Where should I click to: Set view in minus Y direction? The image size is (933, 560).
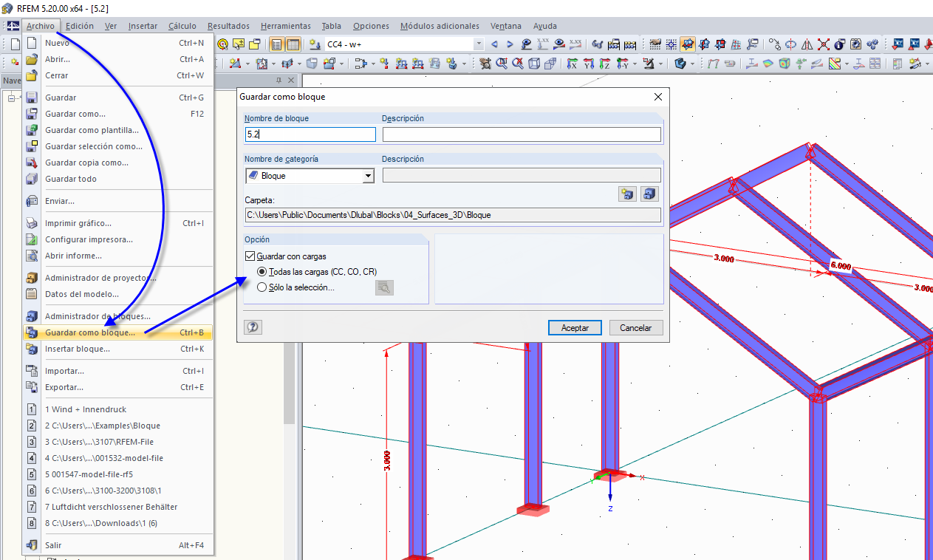[622, 64]
